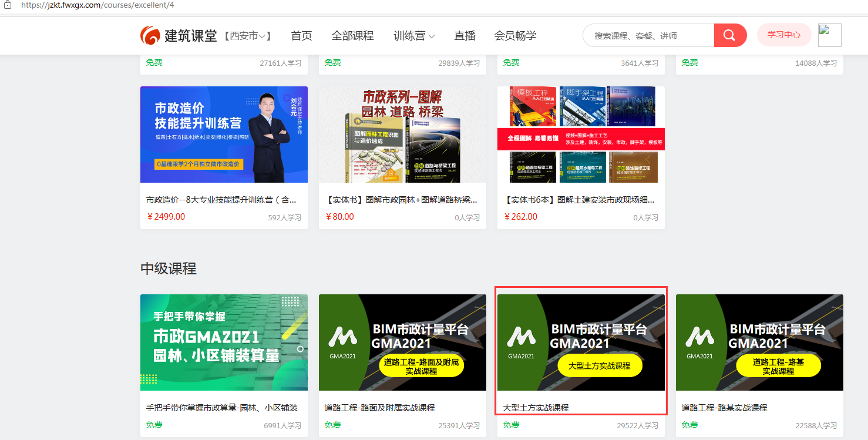Open the 大型土方实战课程 course thumbnail
This screenshot has height=440, width=868.
coord(581,342)
